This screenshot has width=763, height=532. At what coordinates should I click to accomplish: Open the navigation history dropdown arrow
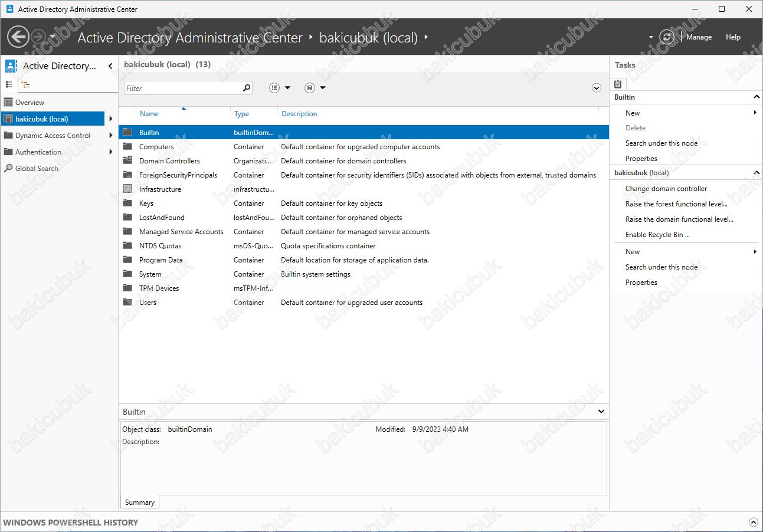(x=53, y=37)
